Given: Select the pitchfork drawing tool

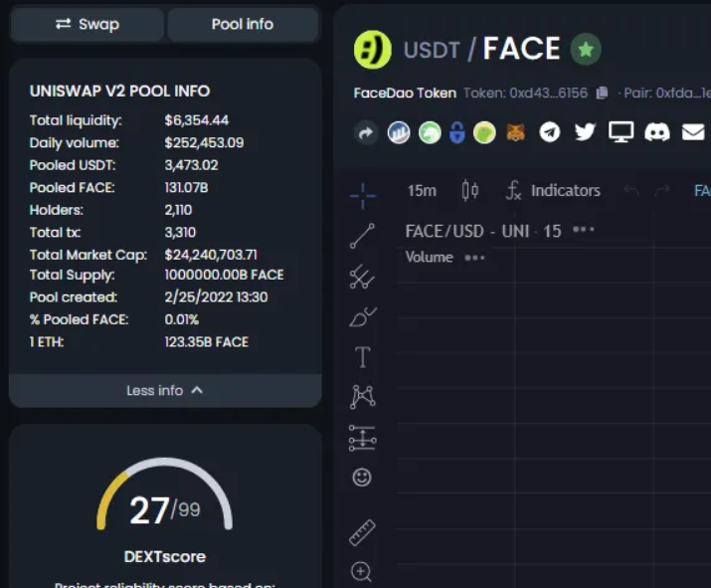Looking at the screenshot, I should pyautogui.click(x=362, y=277).
